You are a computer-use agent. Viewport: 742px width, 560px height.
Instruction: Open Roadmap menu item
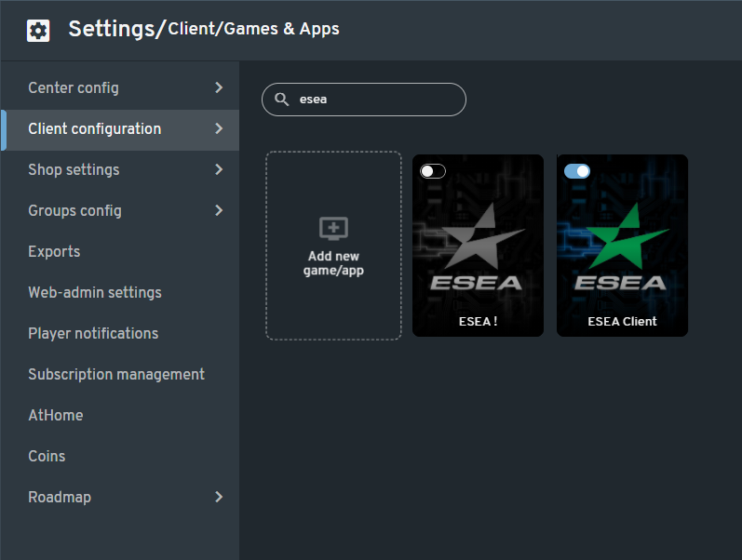point(120,497)
